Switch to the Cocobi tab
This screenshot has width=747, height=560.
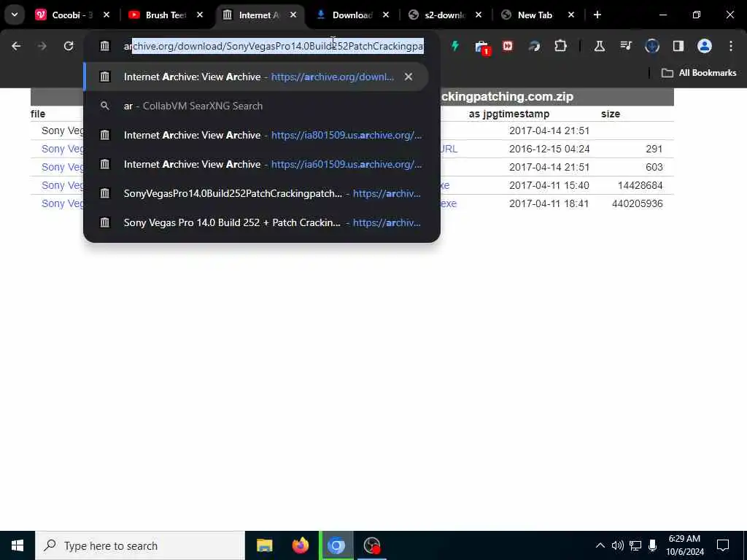pyautogui.click(x=71, y=15)
